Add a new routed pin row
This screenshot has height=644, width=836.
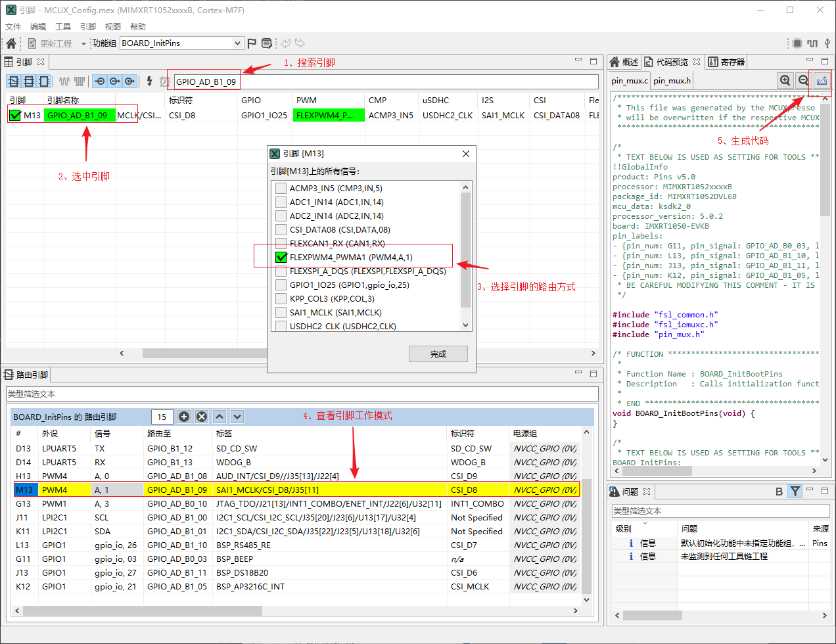click(x=184, y=417)
